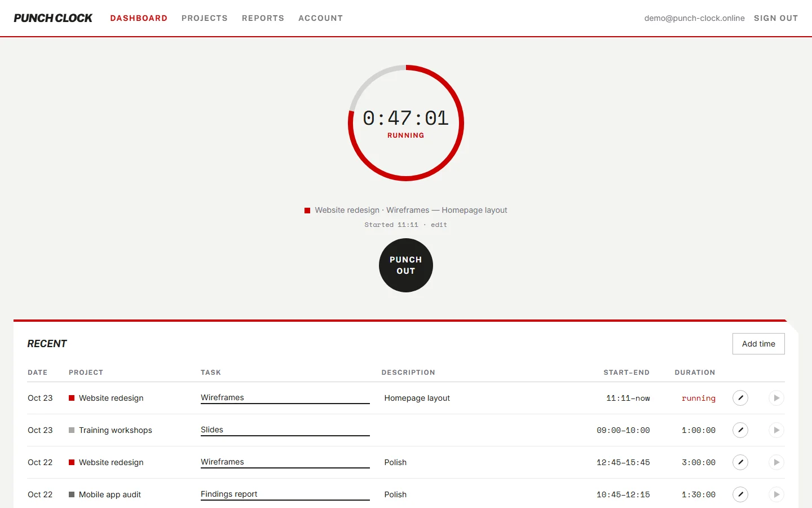Open the Reports section
The height and width of the screenshot is (508, 812).
[263, 18]
